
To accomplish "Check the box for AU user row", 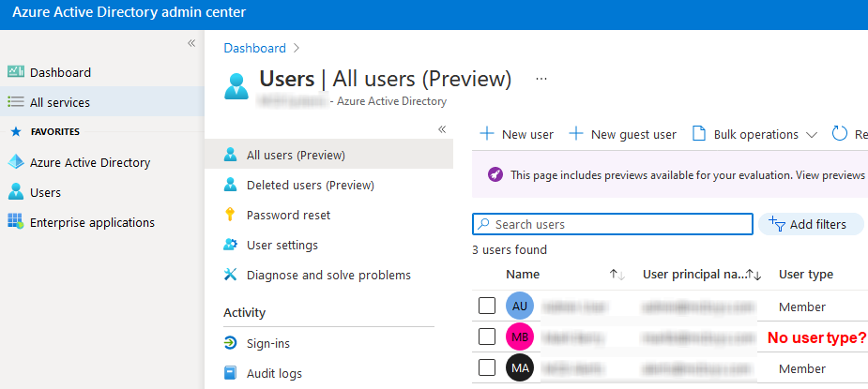I will [487, 306].
